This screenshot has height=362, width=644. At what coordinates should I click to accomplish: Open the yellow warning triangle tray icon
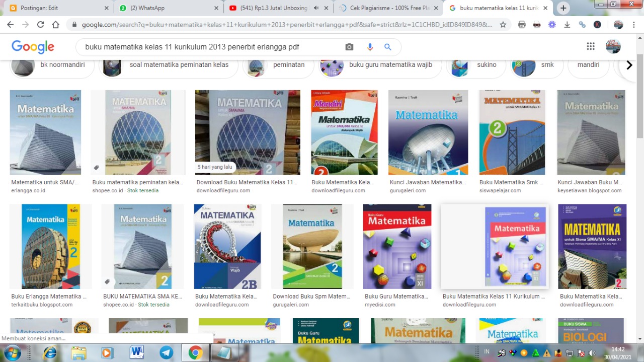546,352
